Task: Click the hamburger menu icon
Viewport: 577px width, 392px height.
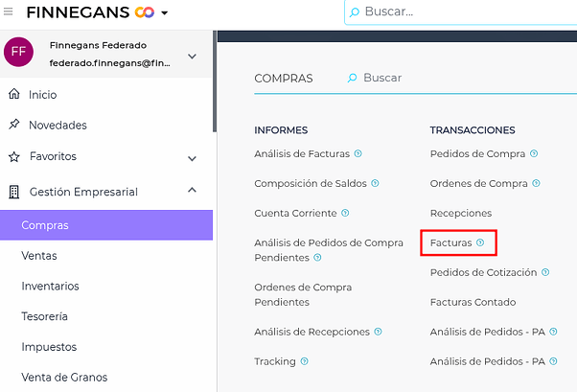Action: [9, 12]
